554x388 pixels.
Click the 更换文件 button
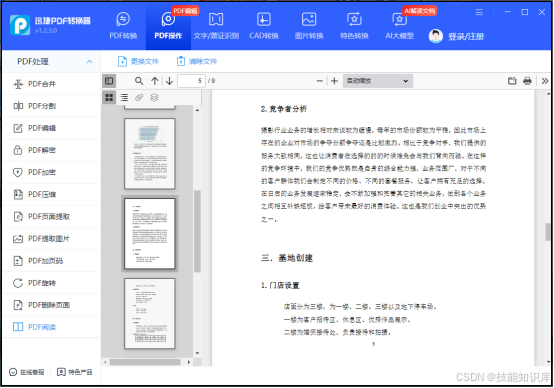coord(138,61)
